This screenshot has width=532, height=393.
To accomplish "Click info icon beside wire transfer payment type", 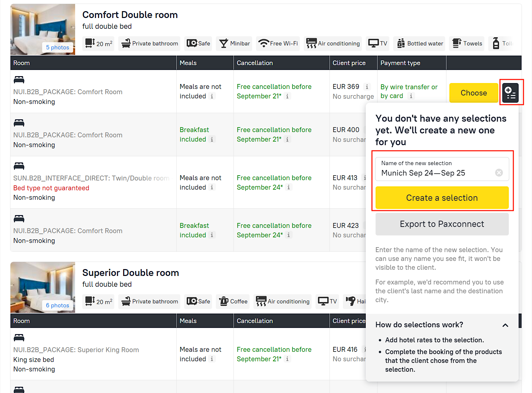I will (411, 96).
